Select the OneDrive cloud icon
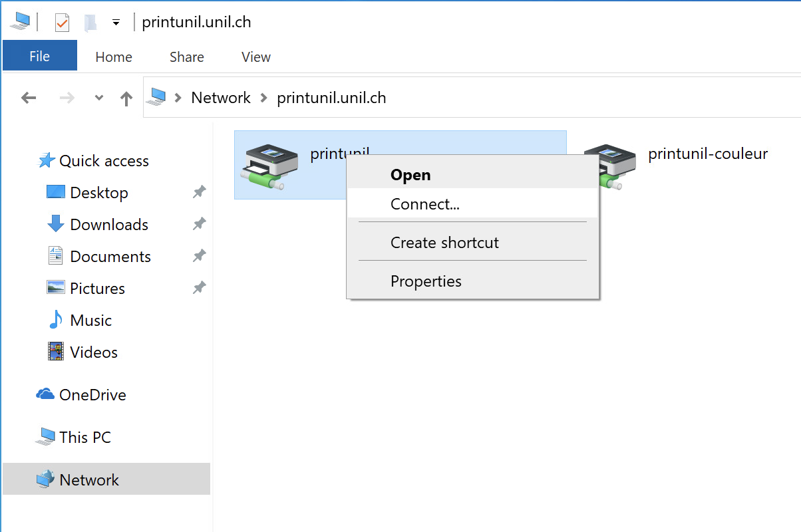The image size is (801, 532). (45, 395)
